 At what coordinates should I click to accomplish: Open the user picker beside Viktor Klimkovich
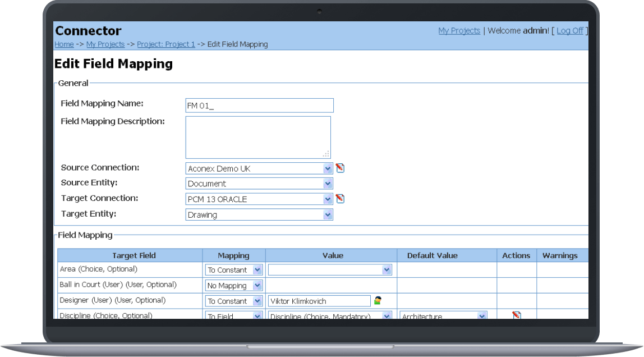tap(378, 300)
